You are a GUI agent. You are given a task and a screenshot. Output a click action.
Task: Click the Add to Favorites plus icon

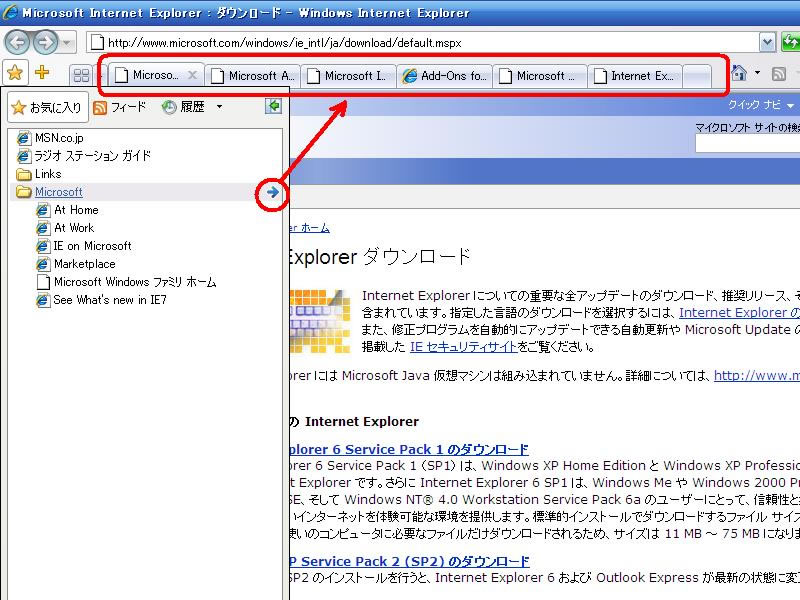click(42, 73)
